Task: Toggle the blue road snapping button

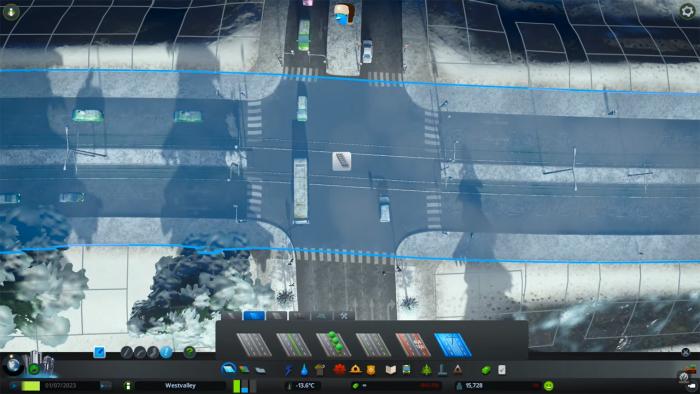Action: (x=99, y=353)
